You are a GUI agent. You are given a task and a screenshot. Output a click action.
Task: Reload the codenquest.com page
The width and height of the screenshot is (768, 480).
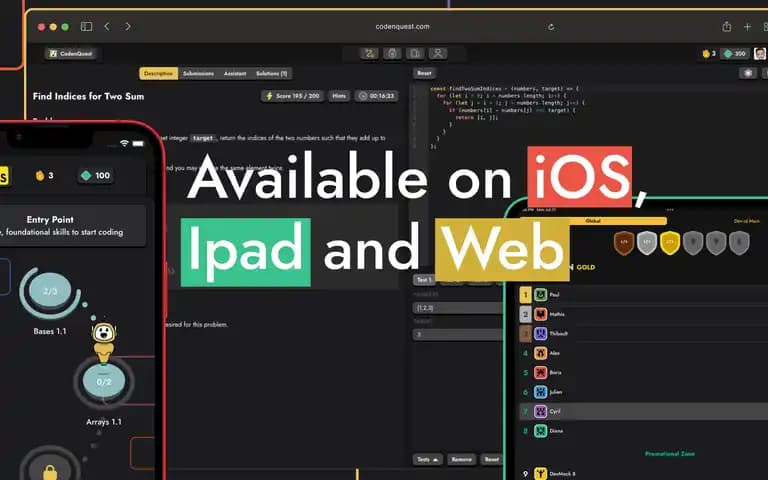pyautogui.click(x=551, y=27)
